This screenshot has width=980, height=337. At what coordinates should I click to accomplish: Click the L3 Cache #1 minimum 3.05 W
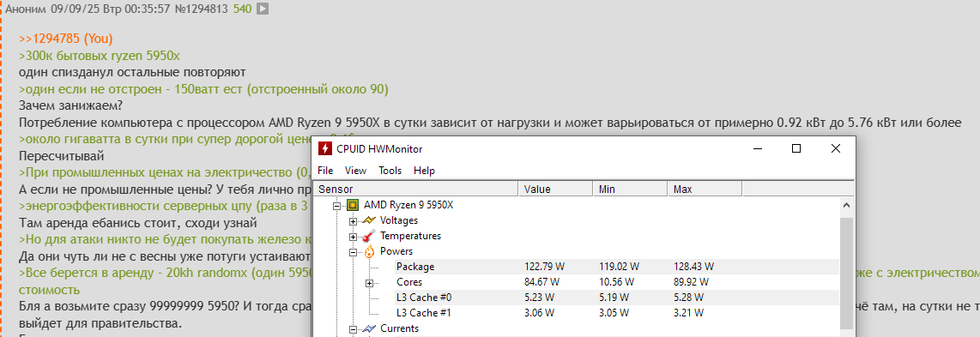tap(614, 313)
